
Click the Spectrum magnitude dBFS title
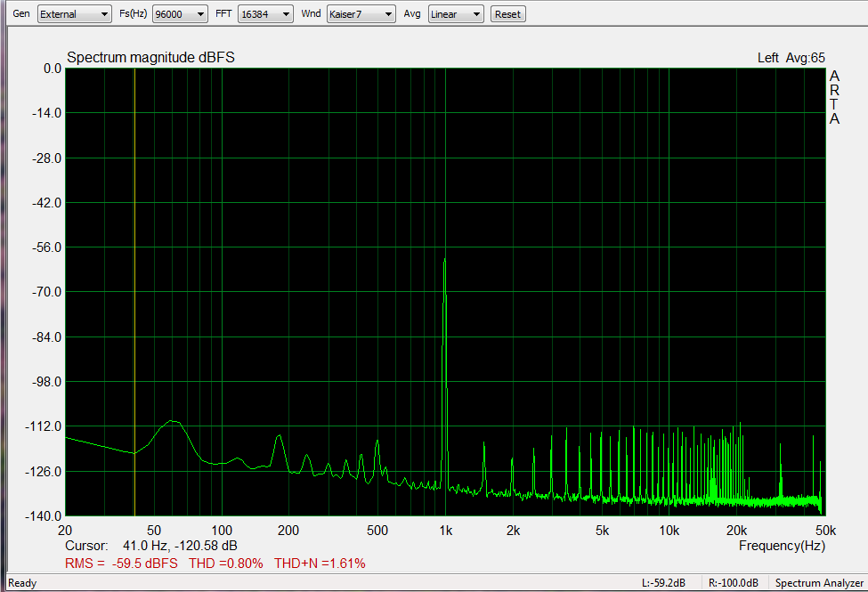click(x=150, y=58)
